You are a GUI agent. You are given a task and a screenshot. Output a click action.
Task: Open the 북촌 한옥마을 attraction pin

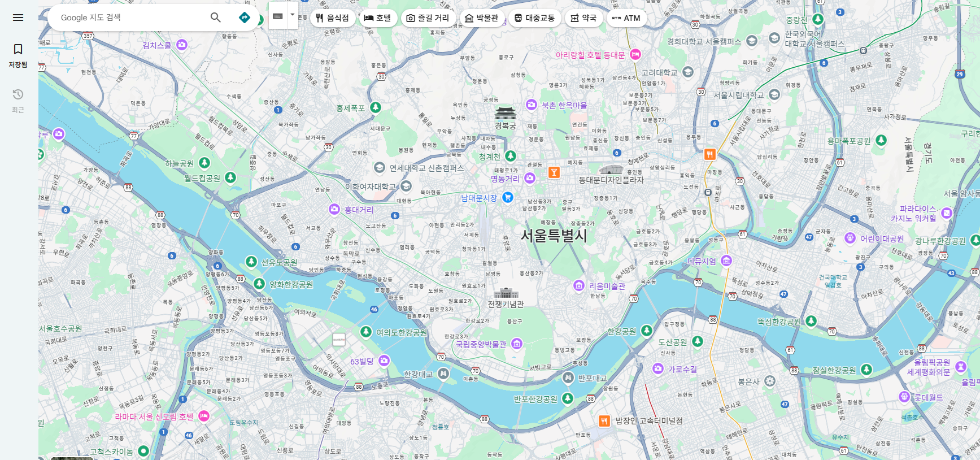(532, 105)
